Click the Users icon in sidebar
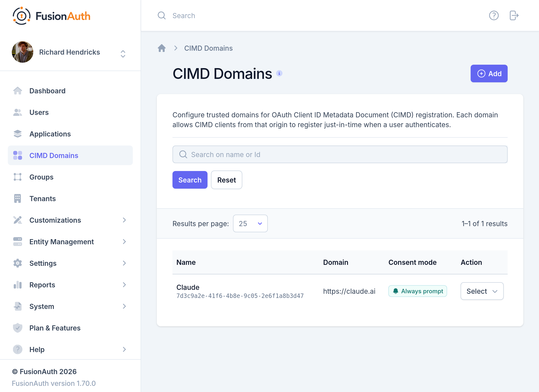Image resolution: width=539 pixels, height=392 pixels. tap(18, 112)
